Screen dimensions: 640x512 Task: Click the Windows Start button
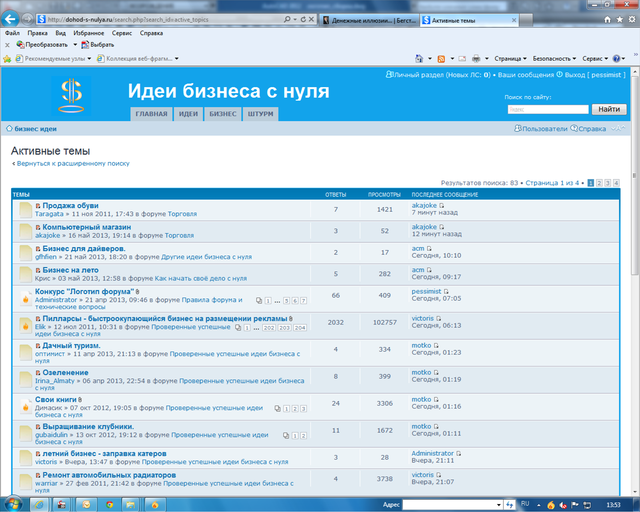click(x=14, y=504)
